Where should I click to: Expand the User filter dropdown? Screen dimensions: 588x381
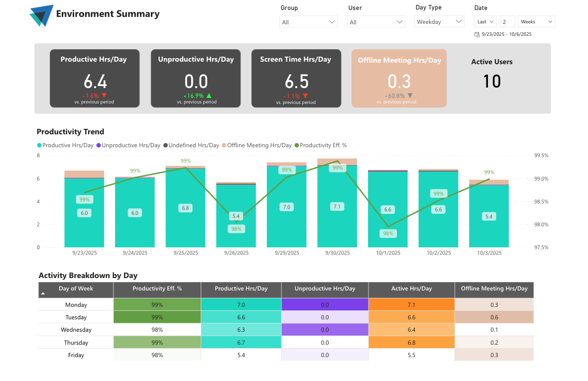(376, 21)
